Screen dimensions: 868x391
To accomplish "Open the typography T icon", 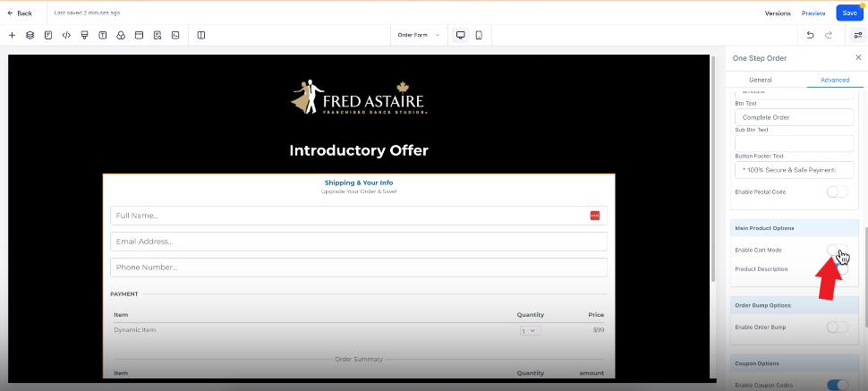I will [x=102, y=36].
